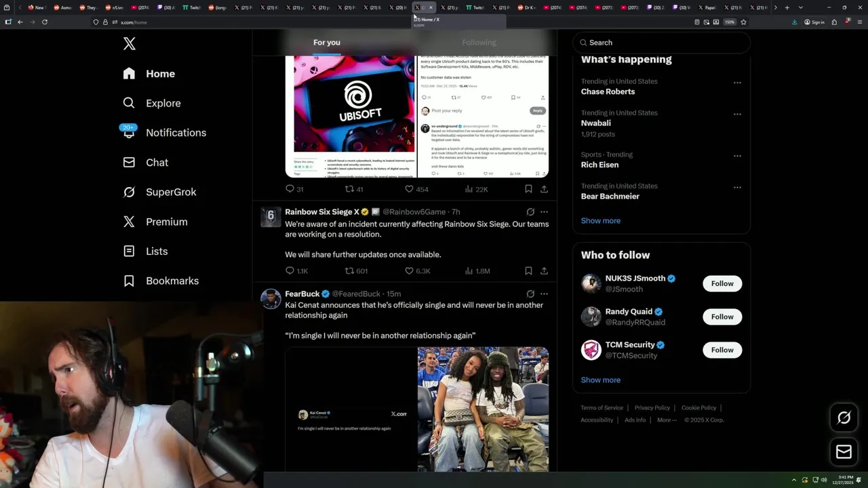Share the Rainbow Six Siege post
The image size is (868, 488).
click(544, 270)
